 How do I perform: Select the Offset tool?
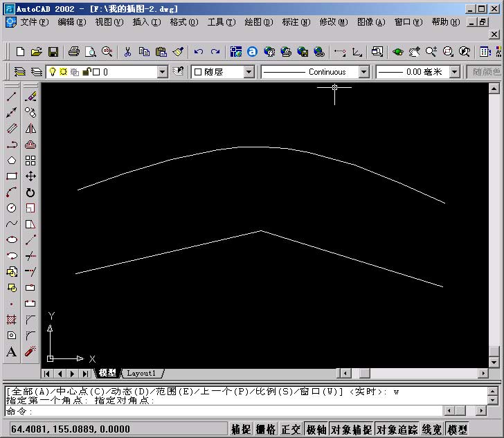click(x=30, y=145)
